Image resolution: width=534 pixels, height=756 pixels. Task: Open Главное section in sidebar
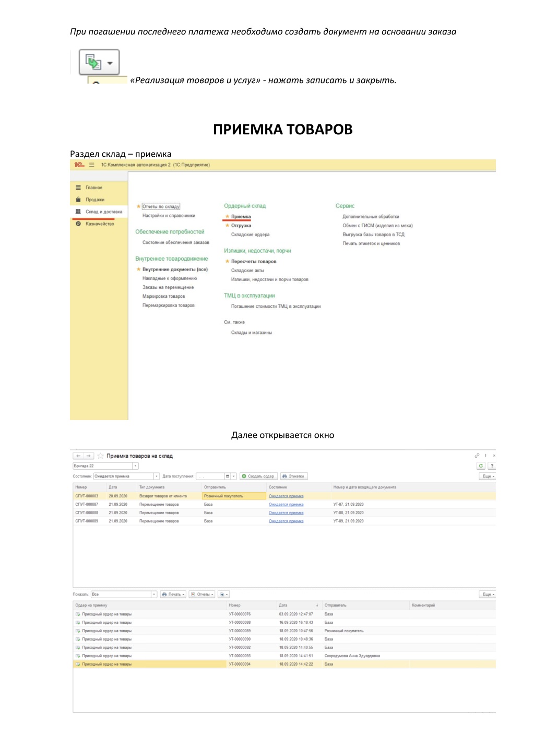(x=94, y=188)
